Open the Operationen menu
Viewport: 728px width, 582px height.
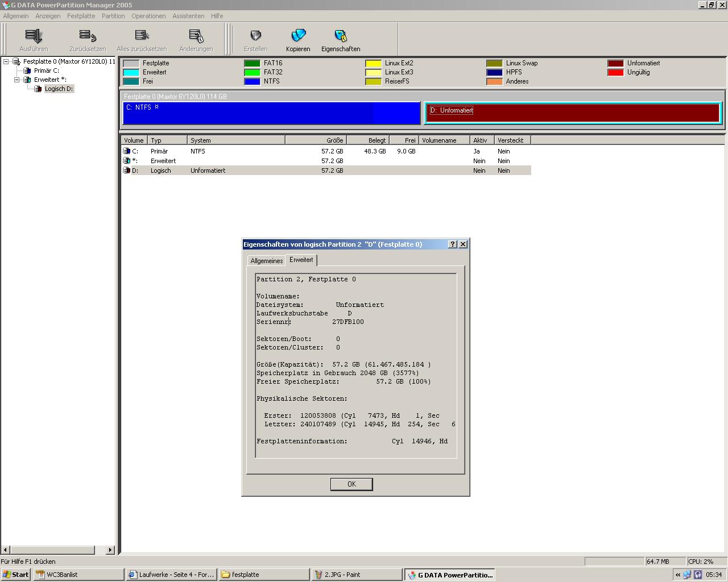[148, 16]
